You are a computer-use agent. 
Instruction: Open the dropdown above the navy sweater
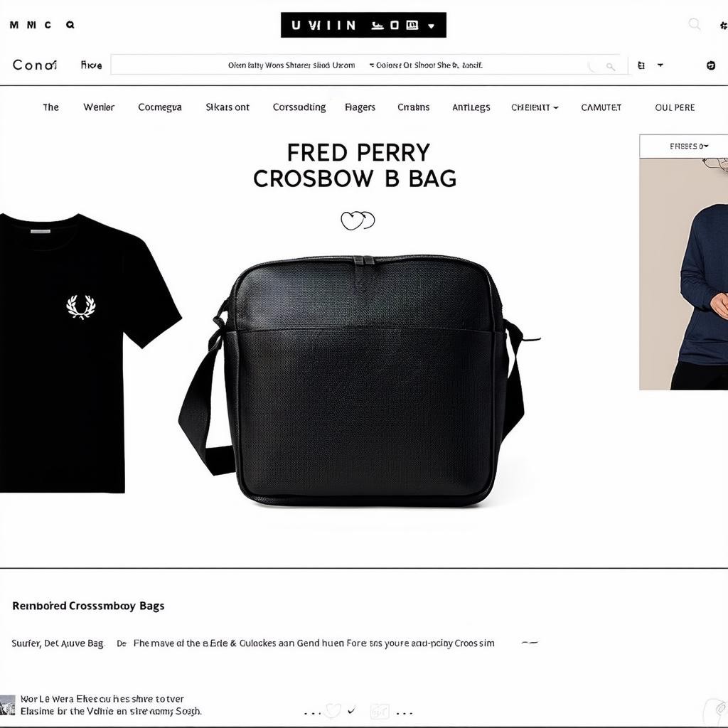point(687,146)
